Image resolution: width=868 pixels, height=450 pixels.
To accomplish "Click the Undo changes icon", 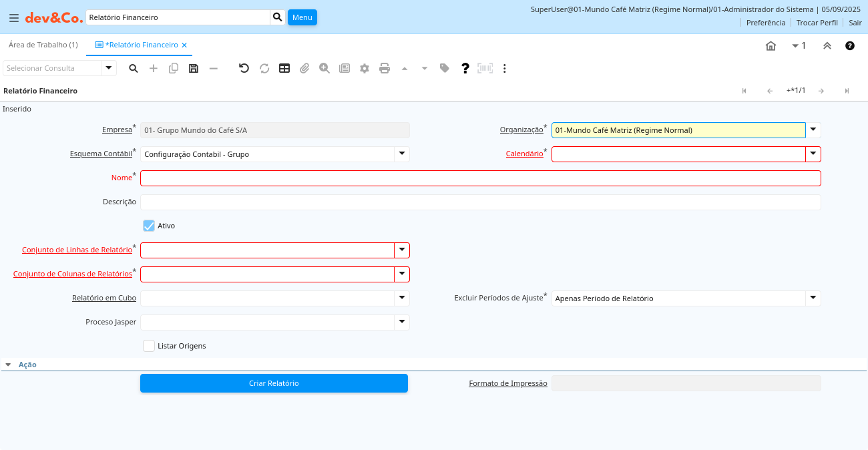I will pyautogui.click(x=244, y=68).
